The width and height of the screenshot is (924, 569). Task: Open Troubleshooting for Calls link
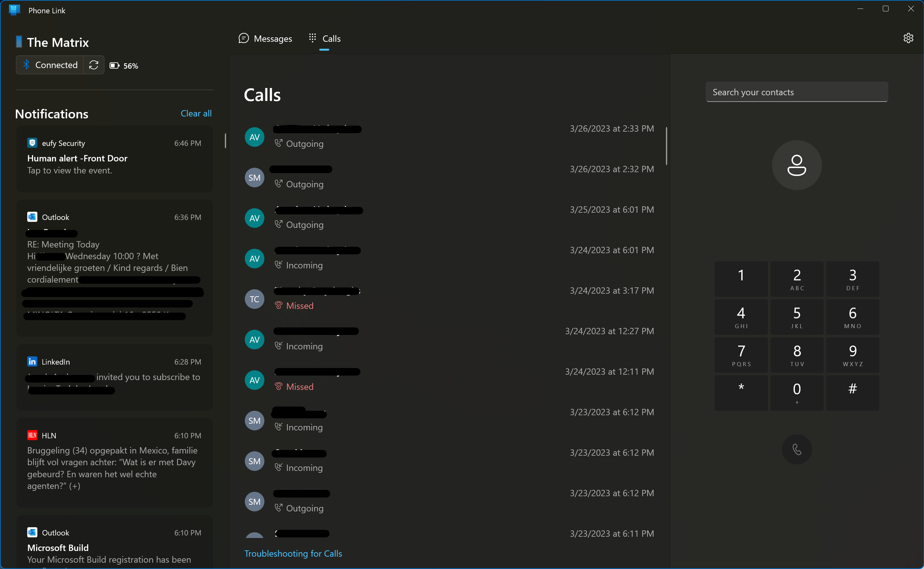(293, 553)
